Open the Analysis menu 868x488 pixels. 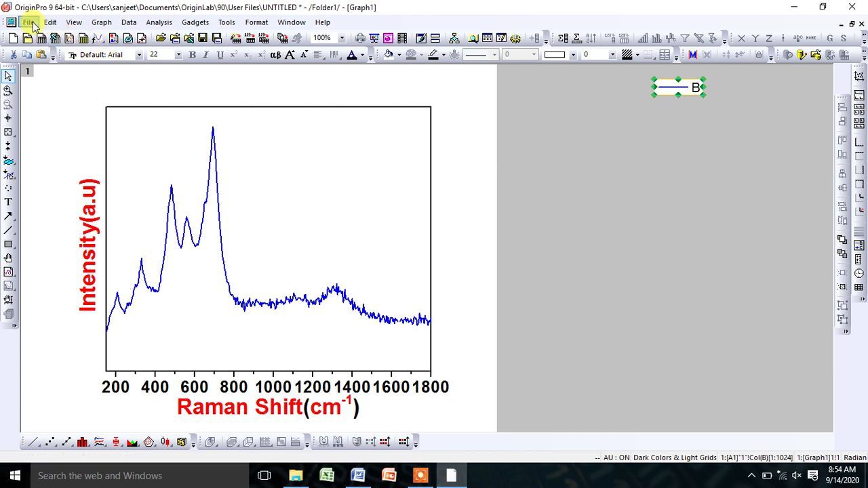pyautogui.click(x=159, y=22)
